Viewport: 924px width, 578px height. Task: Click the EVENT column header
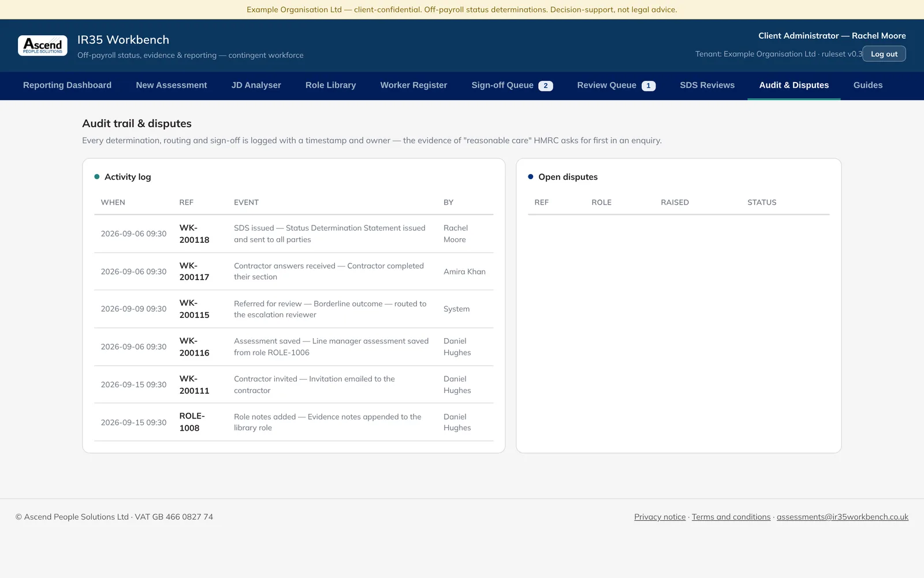246,202
